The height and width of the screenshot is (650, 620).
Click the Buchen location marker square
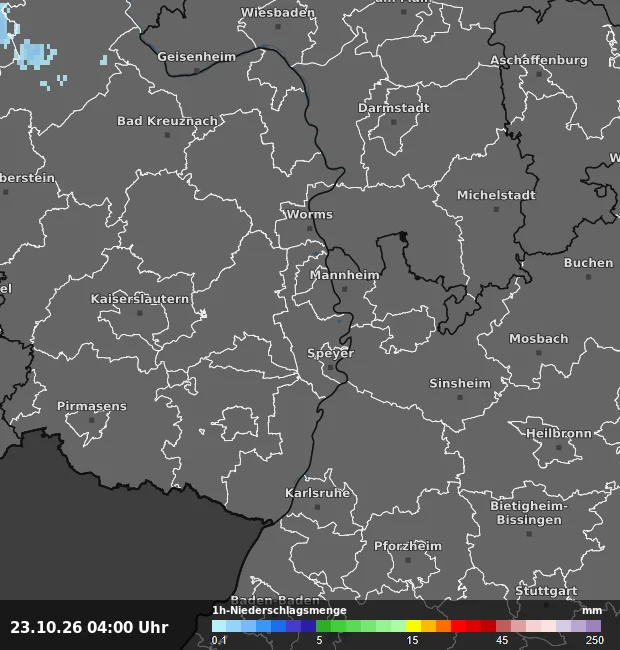[588, 277]
